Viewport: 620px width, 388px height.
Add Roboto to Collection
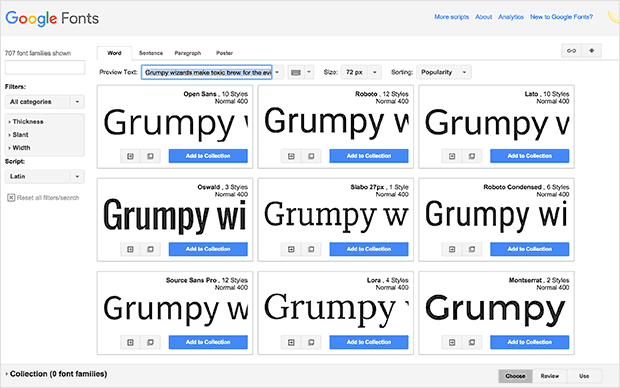[x=369, y=156]
